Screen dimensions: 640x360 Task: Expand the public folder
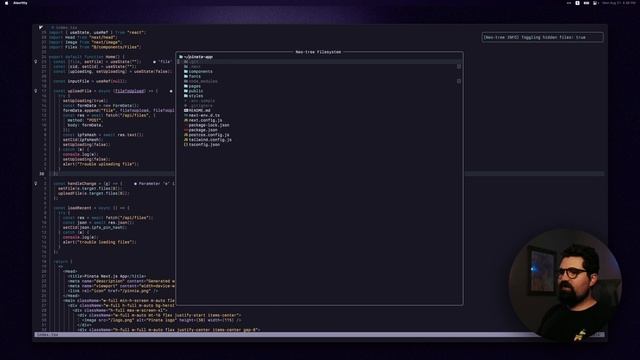pos(193,91)
